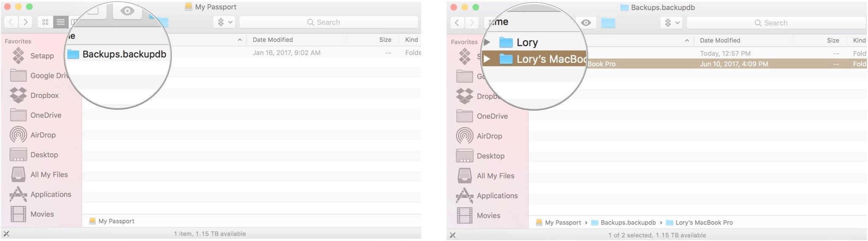The height and width of the screenshot is (241, 868).
Task: Open All My Files in My Passport sidebar
Action: click(39, 174)
